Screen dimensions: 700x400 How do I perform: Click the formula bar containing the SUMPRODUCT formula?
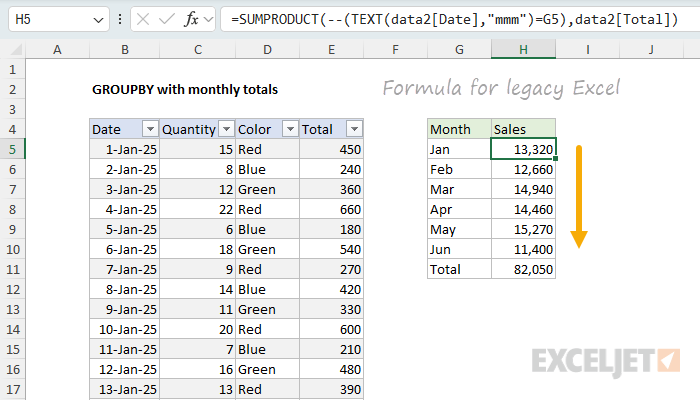[x=460, y=19]
